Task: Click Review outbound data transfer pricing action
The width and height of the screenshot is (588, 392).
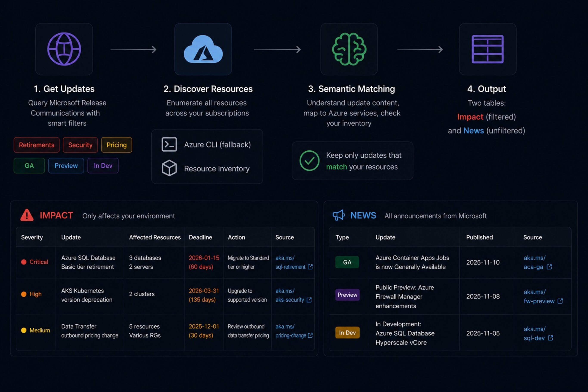Action: tap(248, 331)
